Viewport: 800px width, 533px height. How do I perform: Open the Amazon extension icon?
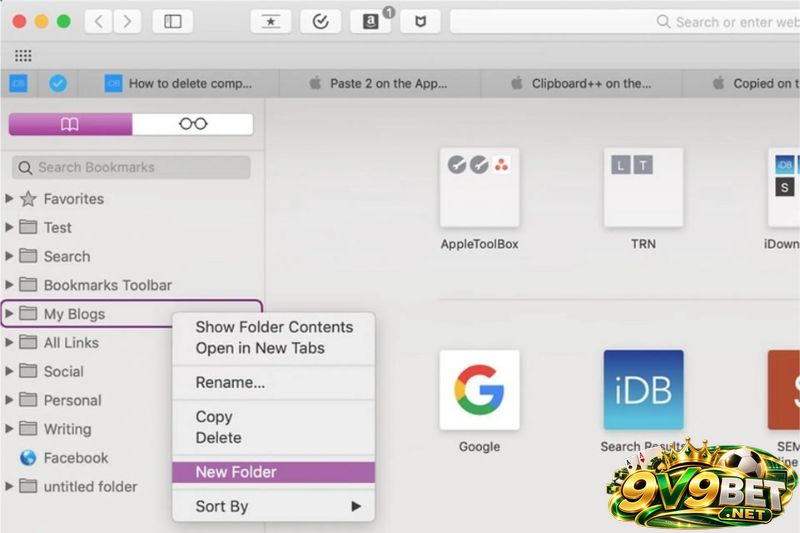pyautogui.click(x=370, y=21)
